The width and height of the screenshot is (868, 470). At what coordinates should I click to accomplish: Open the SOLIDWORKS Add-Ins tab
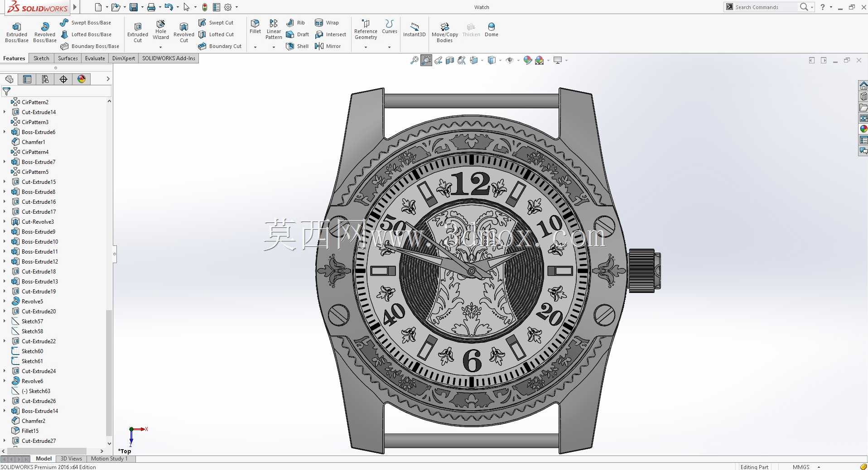(169, 58)
